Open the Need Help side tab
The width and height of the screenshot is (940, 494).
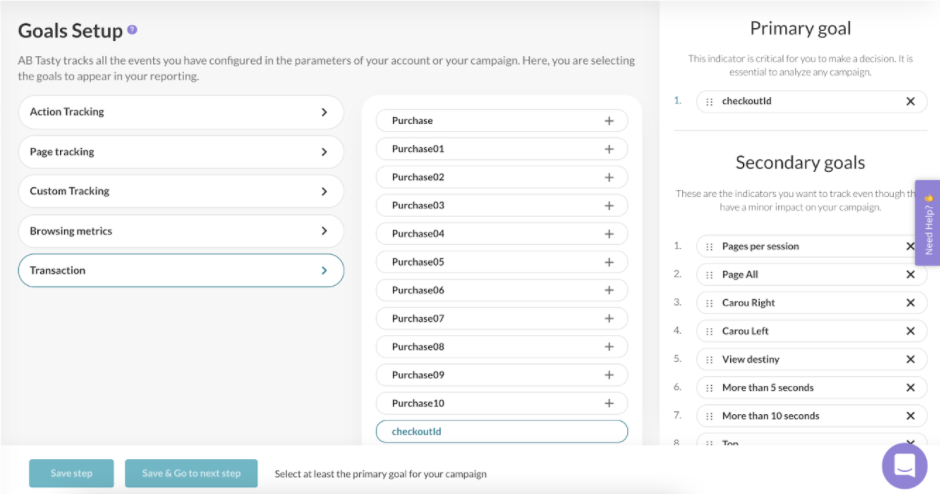927,223
